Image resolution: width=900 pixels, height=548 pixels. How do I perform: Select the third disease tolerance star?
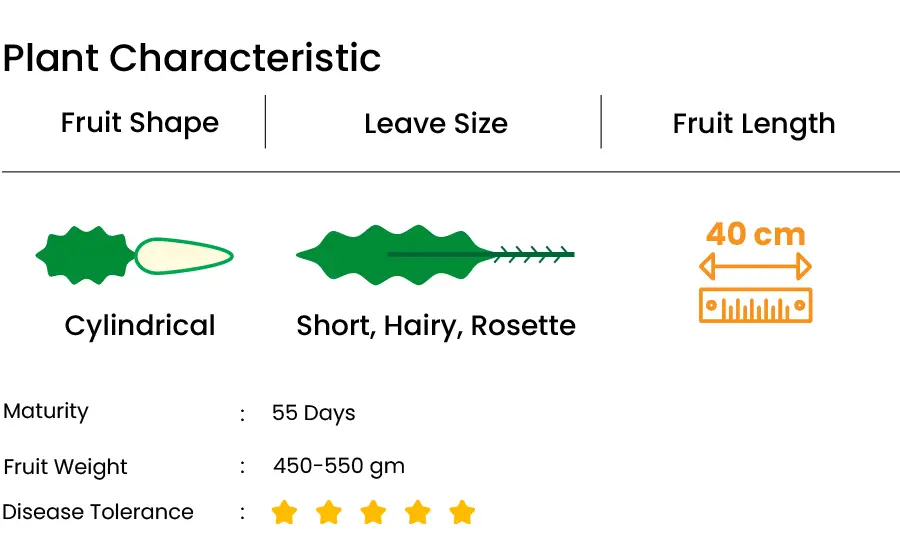(x=373, y=512)
